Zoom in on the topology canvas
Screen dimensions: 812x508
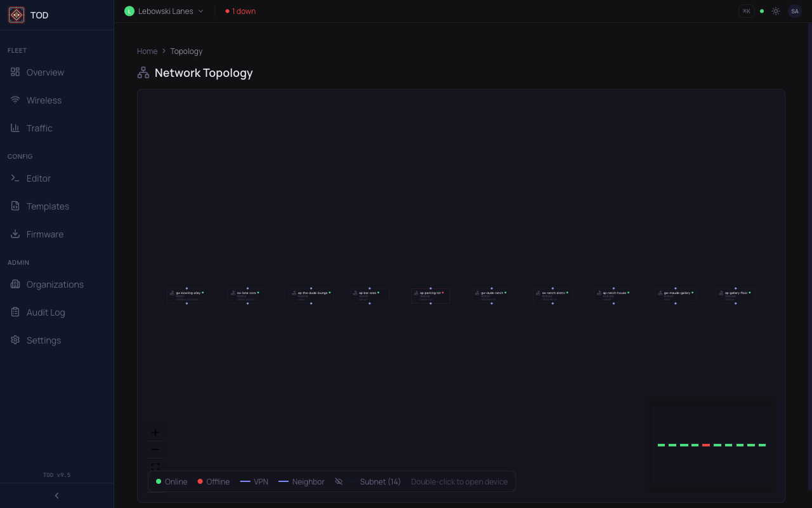[155, 432]
